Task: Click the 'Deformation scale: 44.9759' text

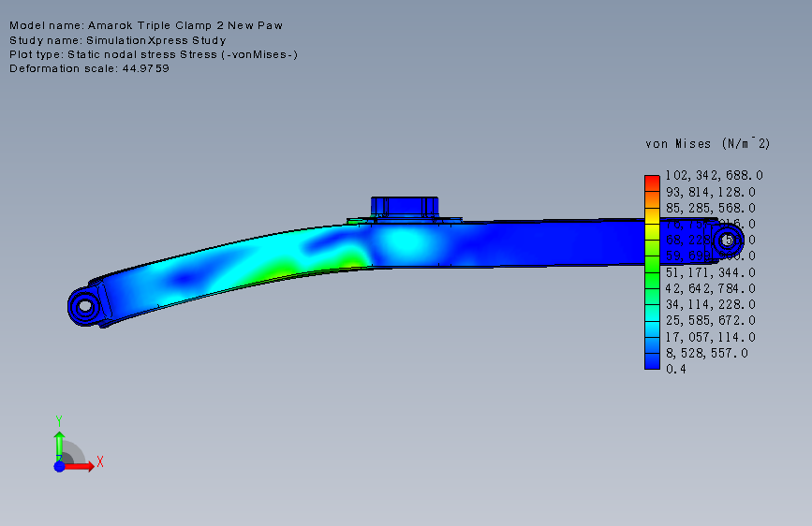Action: pyautogui.click(x=89, y=68)
